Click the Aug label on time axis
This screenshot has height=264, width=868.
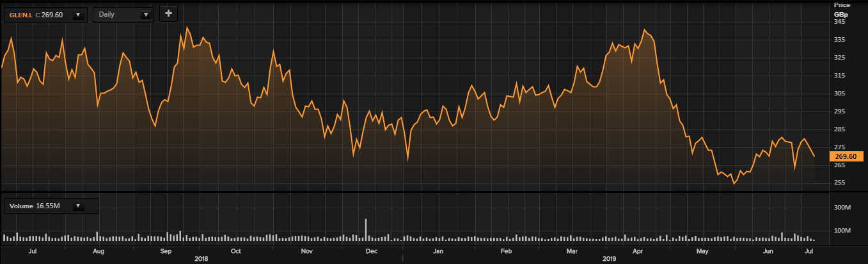click(98, 252)
